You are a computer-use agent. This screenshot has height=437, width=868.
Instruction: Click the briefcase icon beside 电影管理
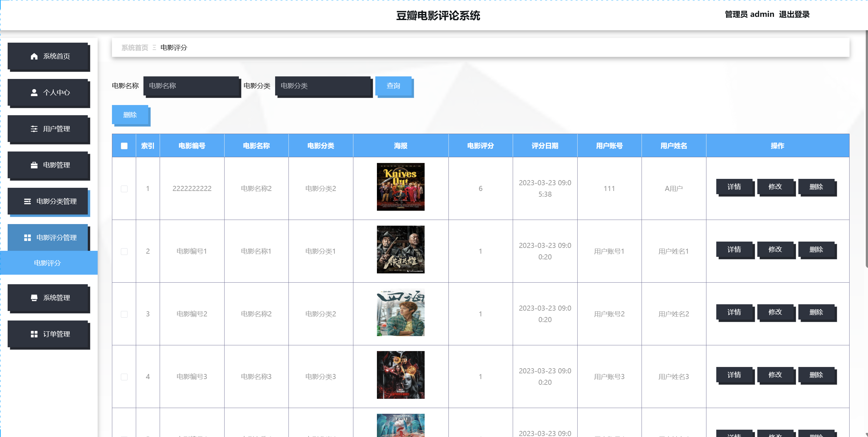[x=34, y=165]
